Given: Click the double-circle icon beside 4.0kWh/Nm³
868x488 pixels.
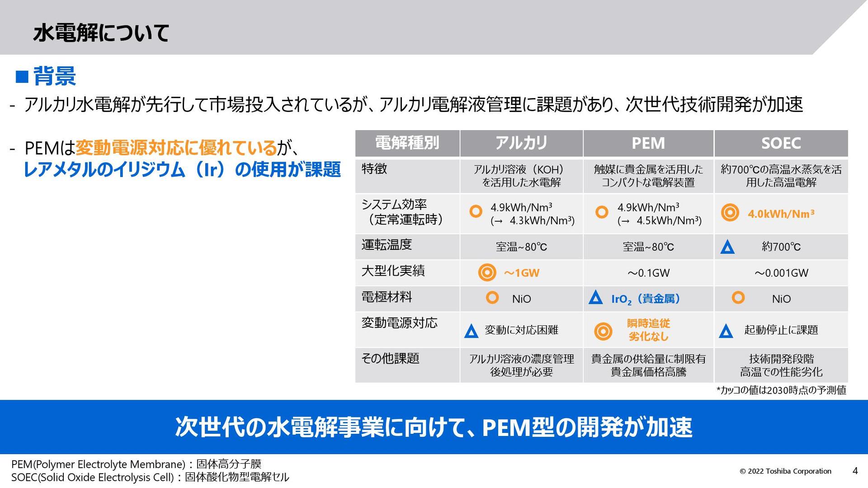Looking at the screenshot, I should 730,212.
